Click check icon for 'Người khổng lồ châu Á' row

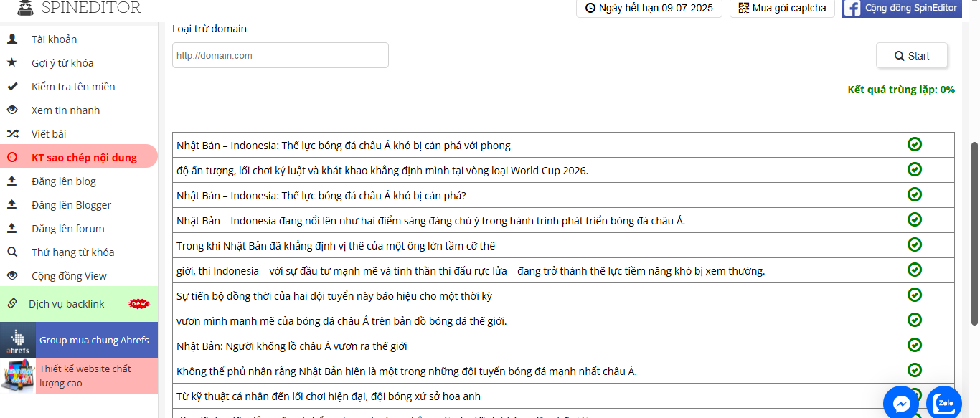[x=915, y=345]
